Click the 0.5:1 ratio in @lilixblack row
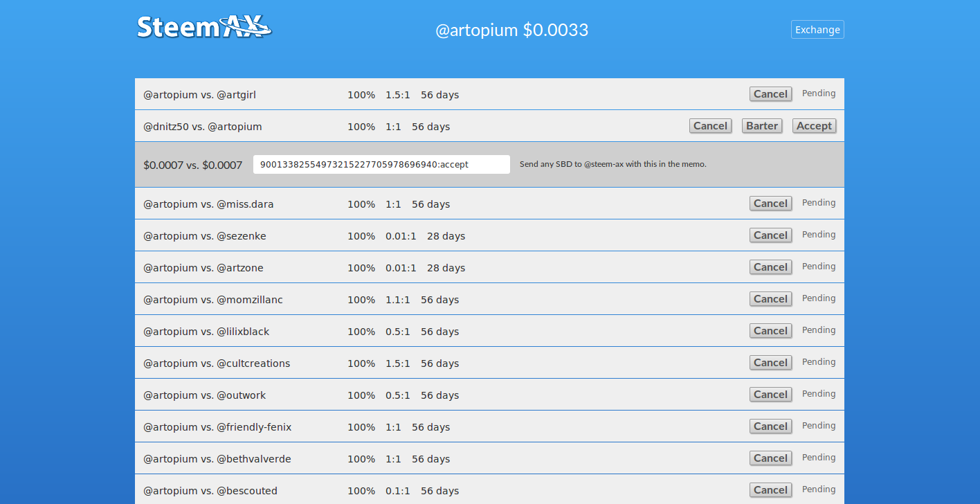Viewport: 980px width, 504px height. click(x=398, y=332)
